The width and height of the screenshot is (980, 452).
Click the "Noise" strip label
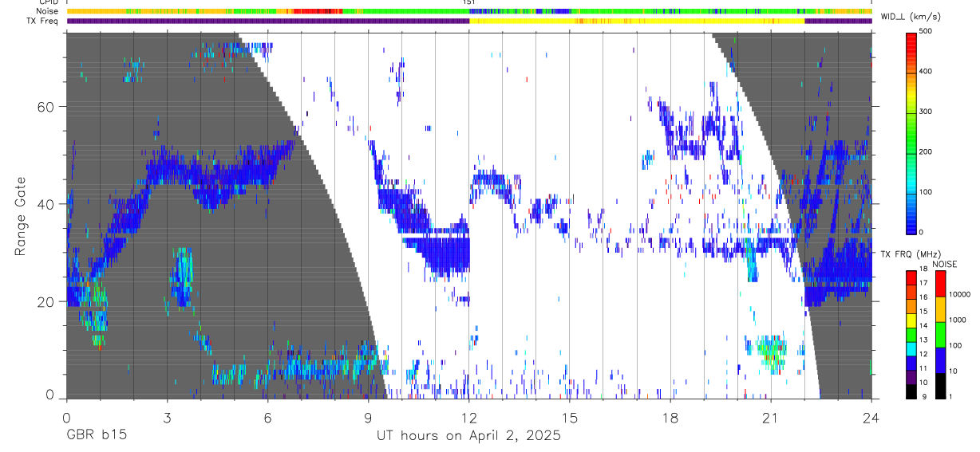(x=47, y=11)
